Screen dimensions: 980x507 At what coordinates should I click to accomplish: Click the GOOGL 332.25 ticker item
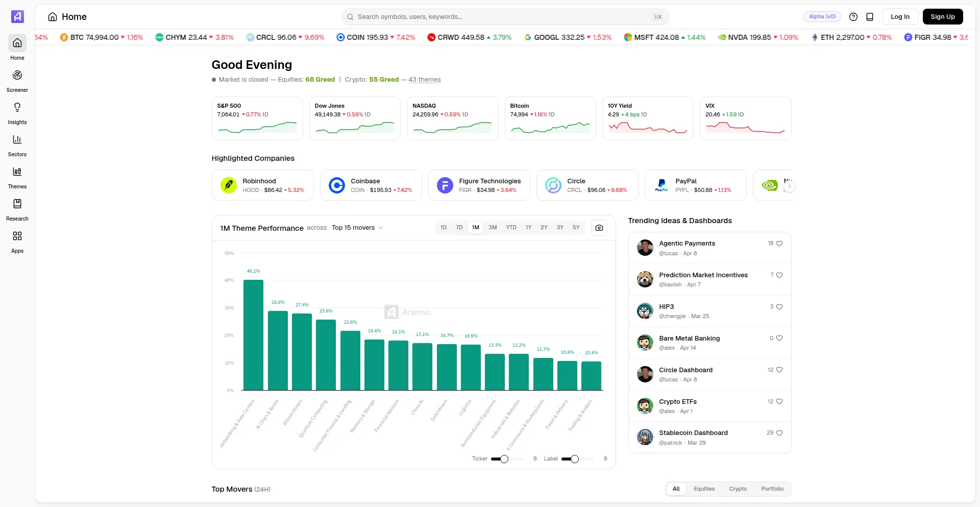(568, 37)
